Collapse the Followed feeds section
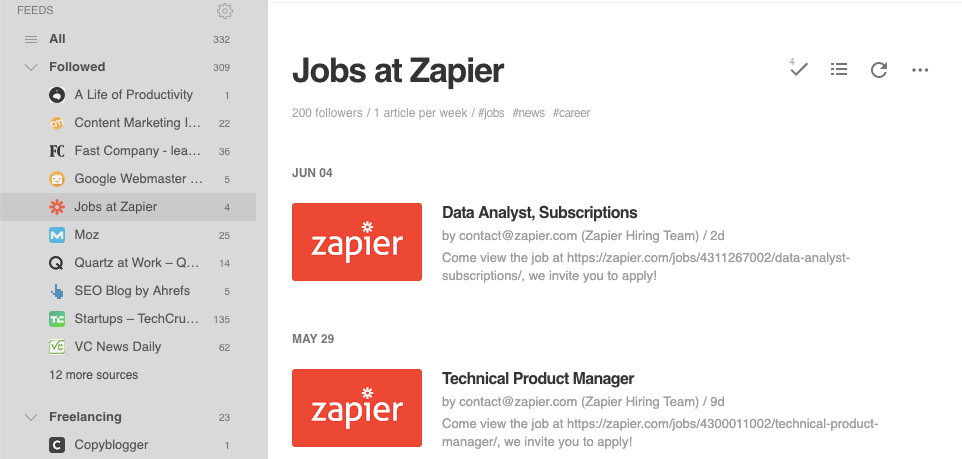962x459 pixels. click(x=31, y=67)
